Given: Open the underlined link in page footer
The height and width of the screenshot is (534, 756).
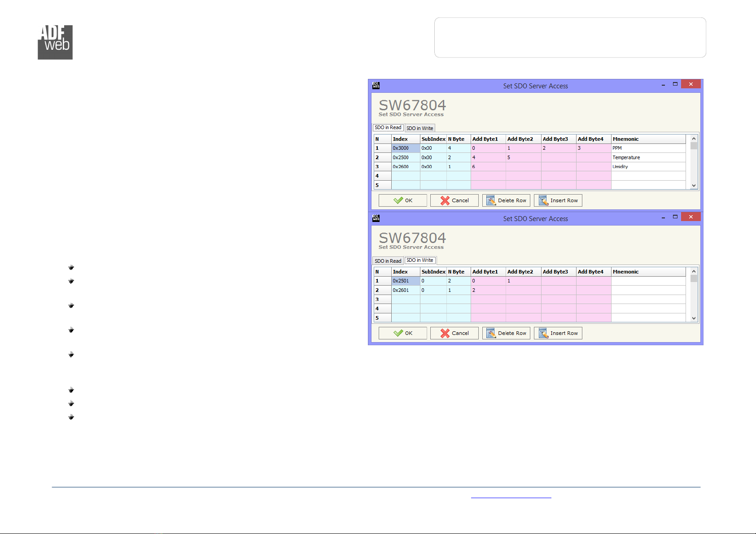Looking at the screenshot, I should click(511, 495).
